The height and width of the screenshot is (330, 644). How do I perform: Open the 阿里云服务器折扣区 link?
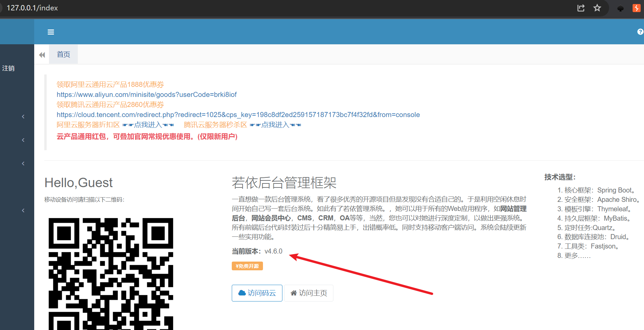88,125
